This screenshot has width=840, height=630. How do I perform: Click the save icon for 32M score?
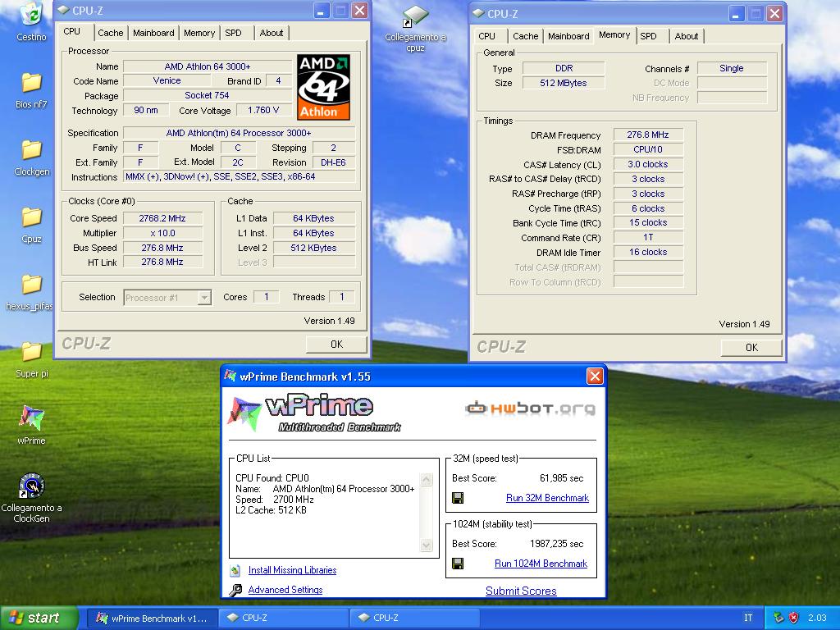click(458, 498)
